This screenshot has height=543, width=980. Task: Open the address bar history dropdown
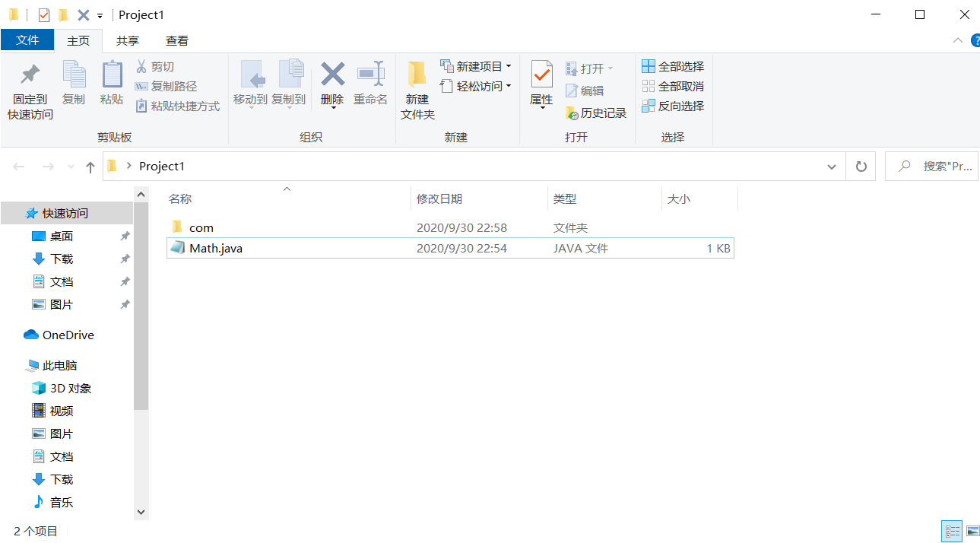[831, 166]
